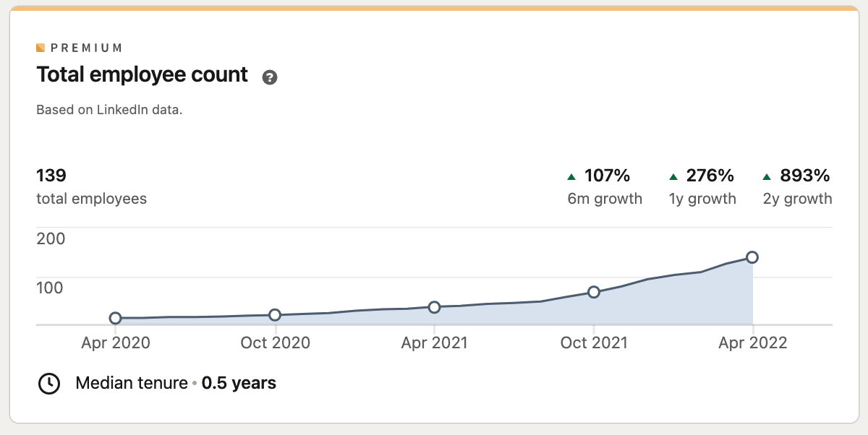Viewport: 868px width, 435px height.
Task: Click the 276% 1y growth value
Action: tap(710, 176)
